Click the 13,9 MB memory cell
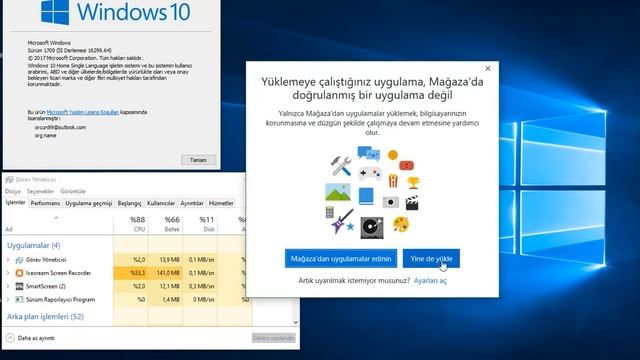This screenshot has width=640, height=360. coord(165,260)
